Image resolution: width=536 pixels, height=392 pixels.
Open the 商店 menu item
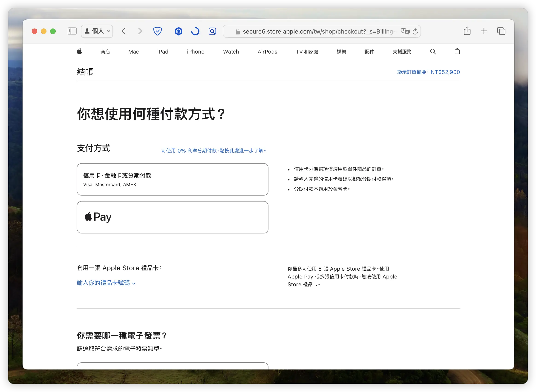pyautogui.click(x=105, y=52)
